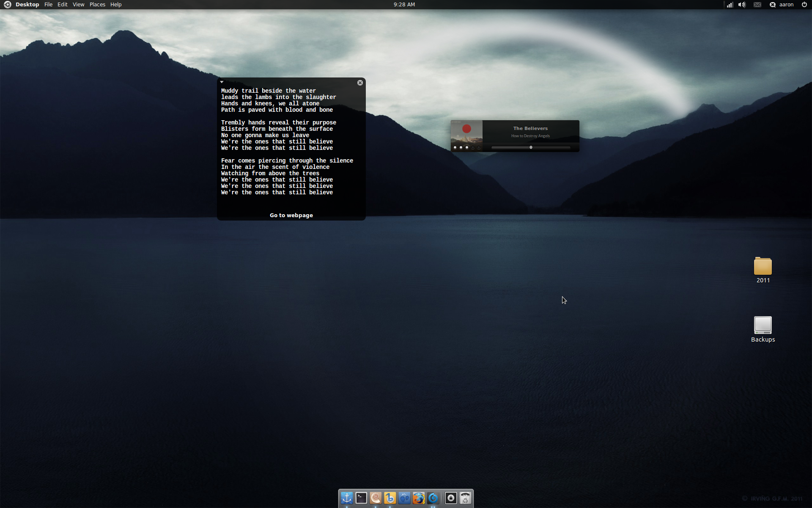The width and height of the screenshot is (812, 508).
Task: Click the blue swirl dock icon
Action: (x=433, y=498)
